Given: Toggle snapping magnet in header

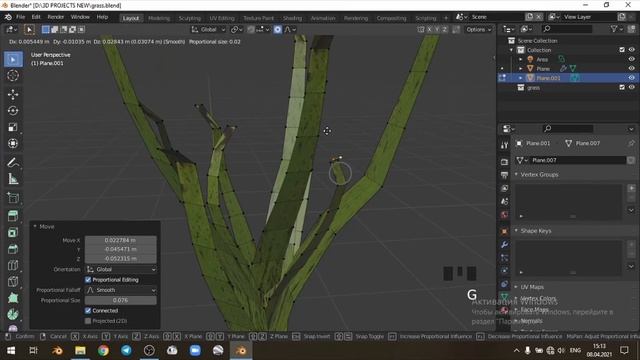Looking at the screenshot, I should pos(251,29).
